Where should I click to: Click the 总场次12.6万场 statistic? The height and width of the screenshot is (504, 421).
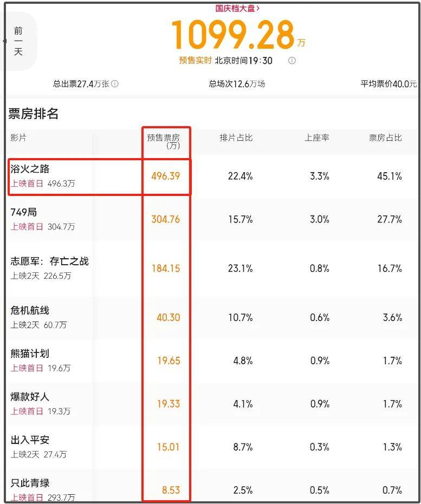tap(237, 84)
